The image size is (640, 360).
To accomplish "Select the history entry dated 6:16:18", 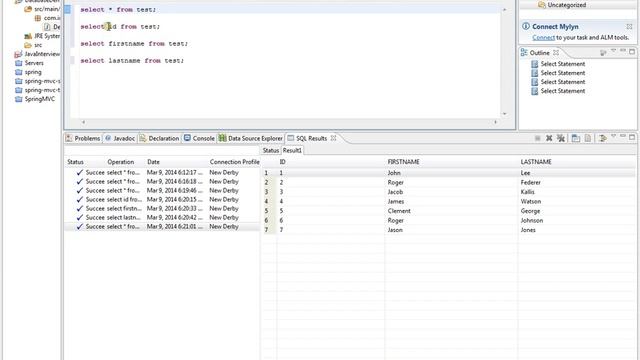I will [162, 182].
